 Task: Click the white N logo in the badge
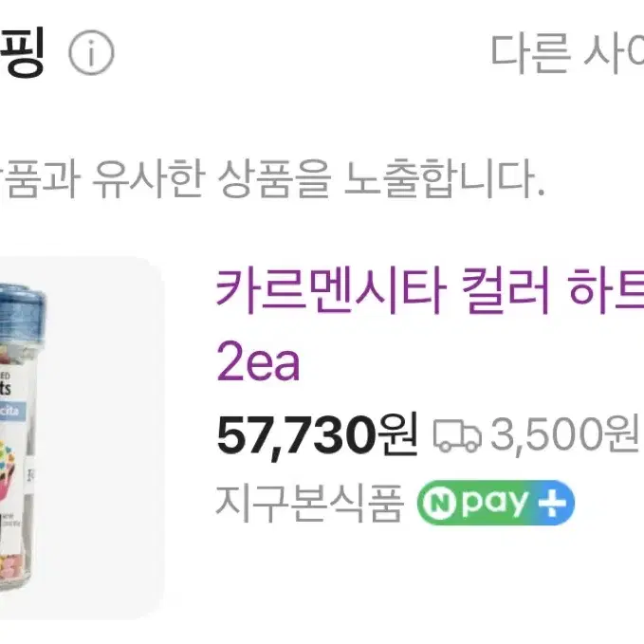439,503
